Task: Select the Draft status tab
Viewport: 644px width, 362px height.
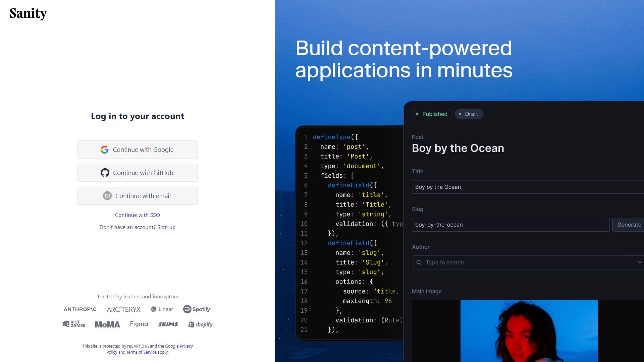Action: coord(469,114)
